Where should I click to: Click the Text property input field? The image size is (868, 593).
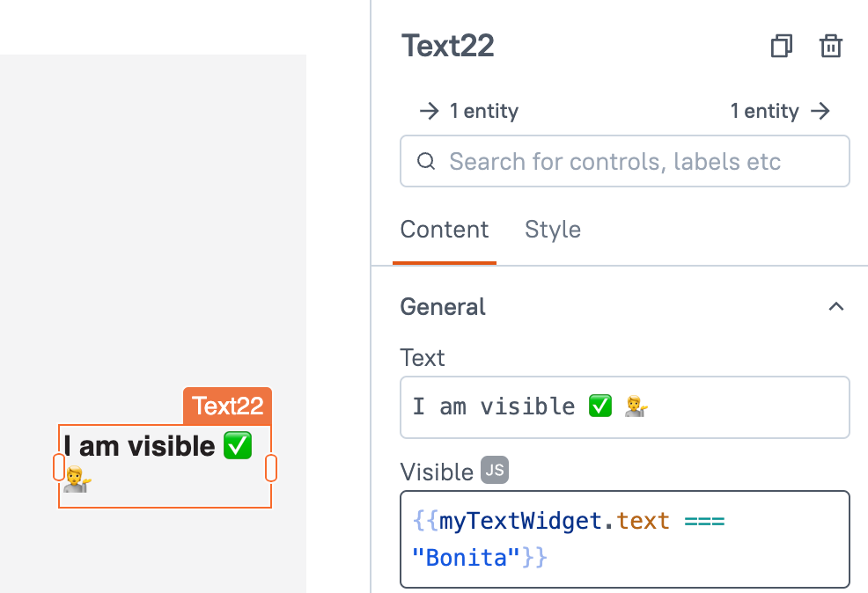coord(624,407)
